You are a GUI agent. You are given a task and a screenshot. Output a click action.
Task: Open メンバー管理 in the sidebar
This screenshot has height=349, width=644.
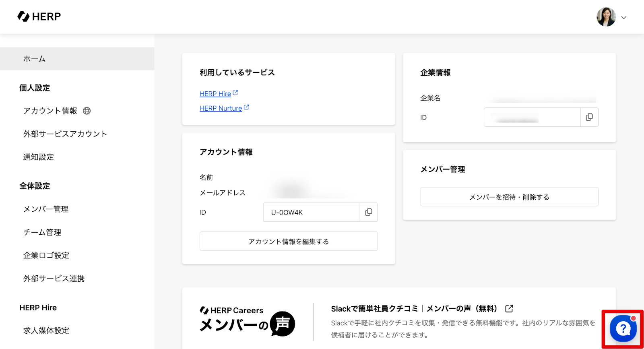tap(46, 209)
